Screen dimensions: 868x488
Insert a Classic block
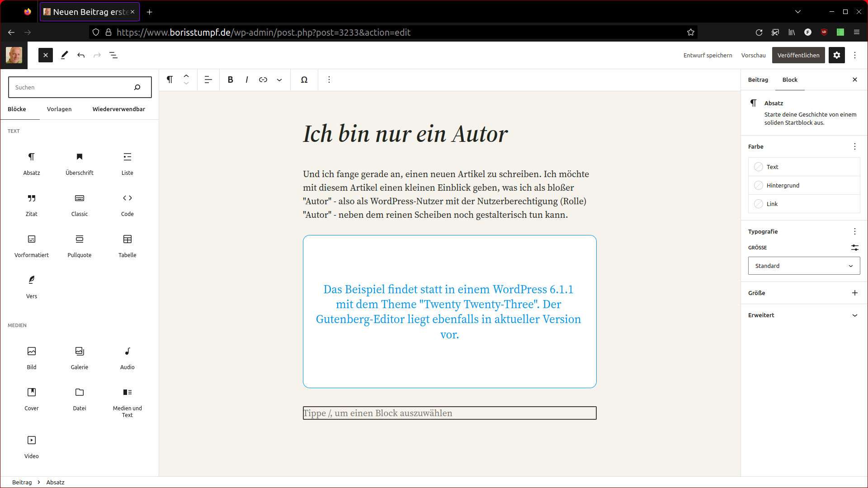coord(80,205)
